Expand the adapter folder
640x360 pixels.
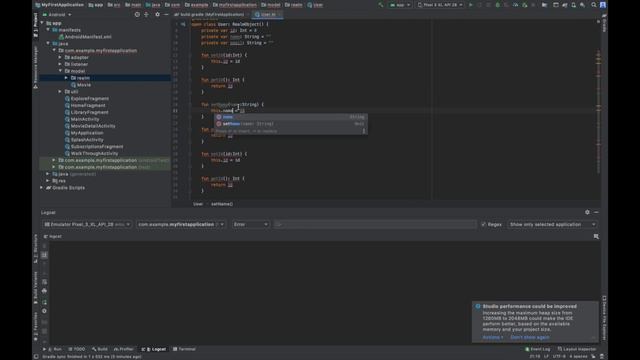pos(60,57)
